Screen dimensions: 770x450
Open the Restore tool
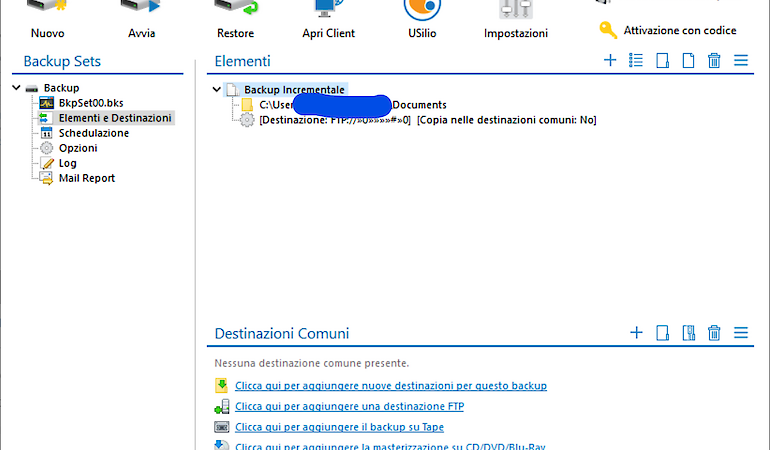[235, 20]
